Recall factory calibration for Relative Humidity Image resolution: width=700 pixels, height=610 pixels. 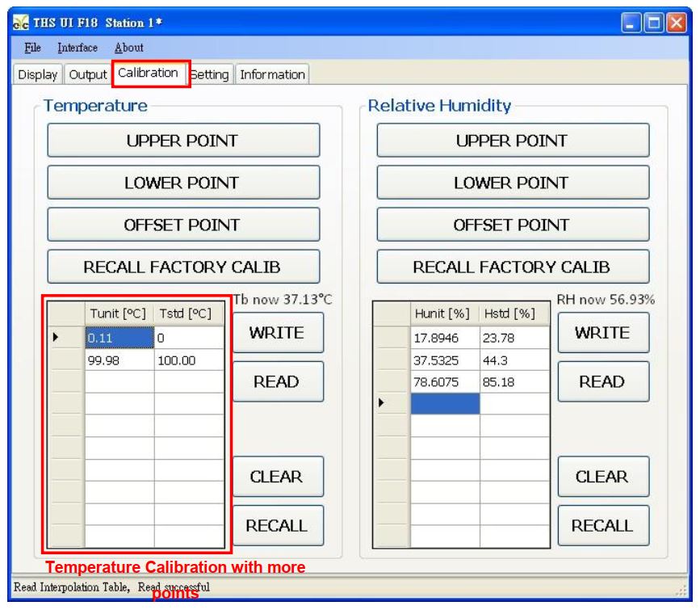coord(513,267)
